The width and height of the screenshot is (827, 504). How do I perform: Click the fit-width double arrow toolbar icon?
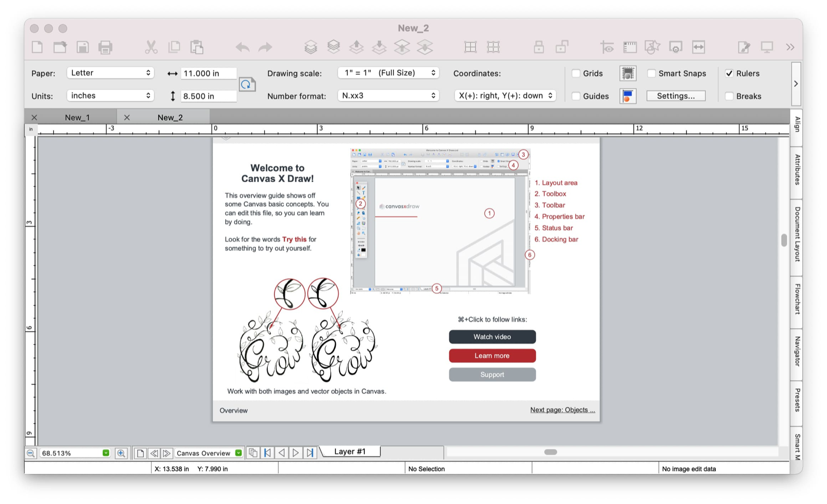(698, 48)
